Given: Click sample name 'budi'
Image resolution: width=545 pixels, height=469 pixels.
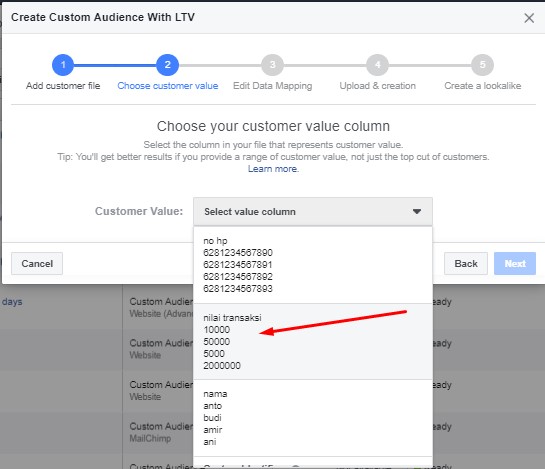Looking at the screenshot, I should coord(212,418).
